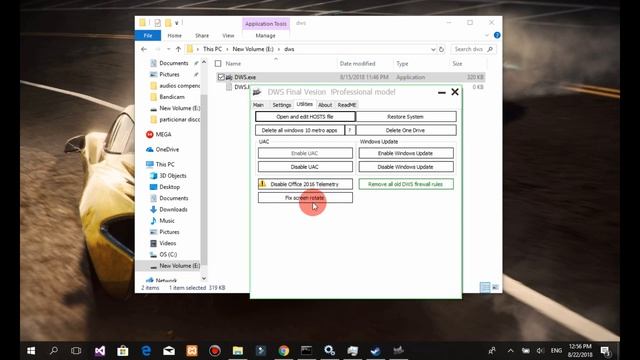Open the ReadME tab in DWS
640x360 pixels.
click(x=347, y=105)
